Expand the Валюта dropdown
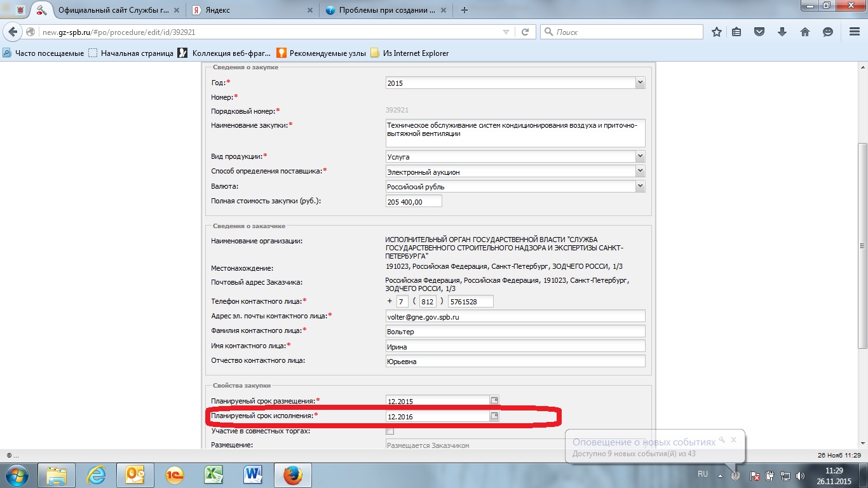This screenshot has height=488, width=868. (640, 186)
